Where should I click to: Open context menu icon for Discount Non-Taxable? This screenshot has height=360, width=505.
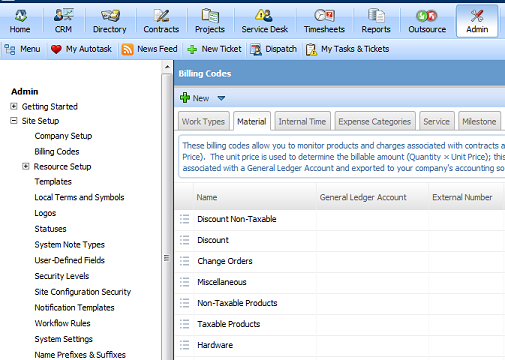click(185, 219)
